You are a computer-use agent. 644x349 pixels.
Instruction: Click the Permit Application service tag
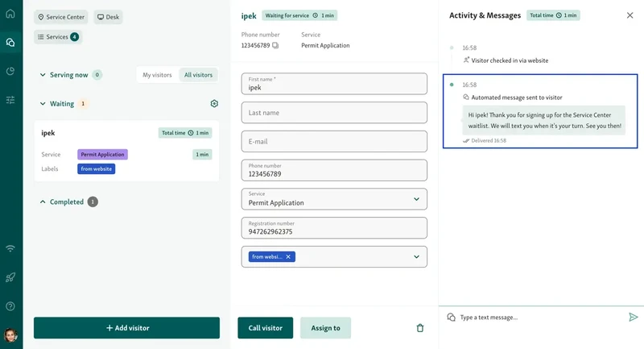pyautogui.click(x=102, y=155)
